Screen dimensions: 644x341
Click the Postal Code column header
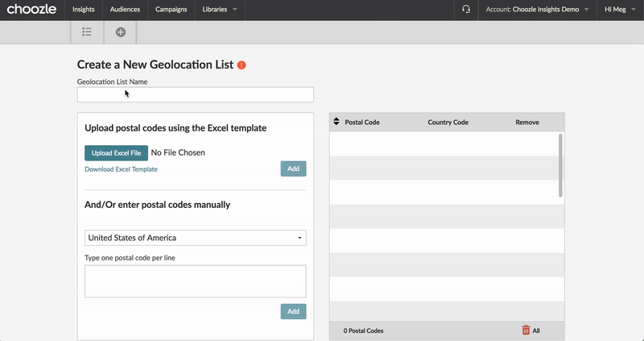(361, 123)
